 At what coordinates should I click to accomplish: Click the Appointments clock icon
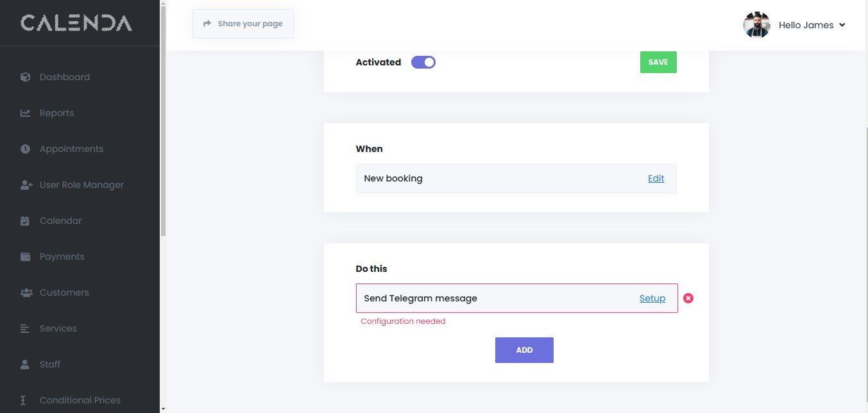(26, 149)
